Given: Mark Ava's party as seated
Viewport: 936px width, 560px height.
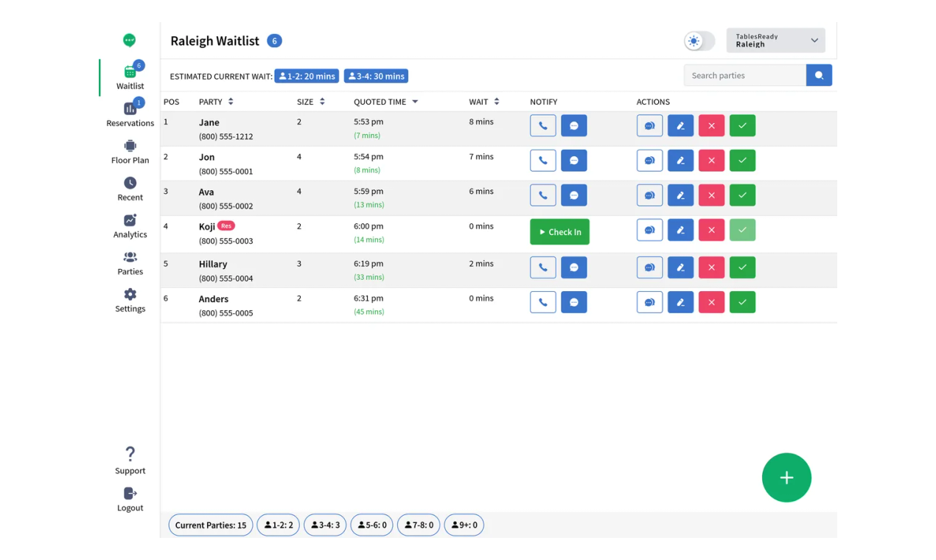Looking at the screenshot, I should [743, 195].
